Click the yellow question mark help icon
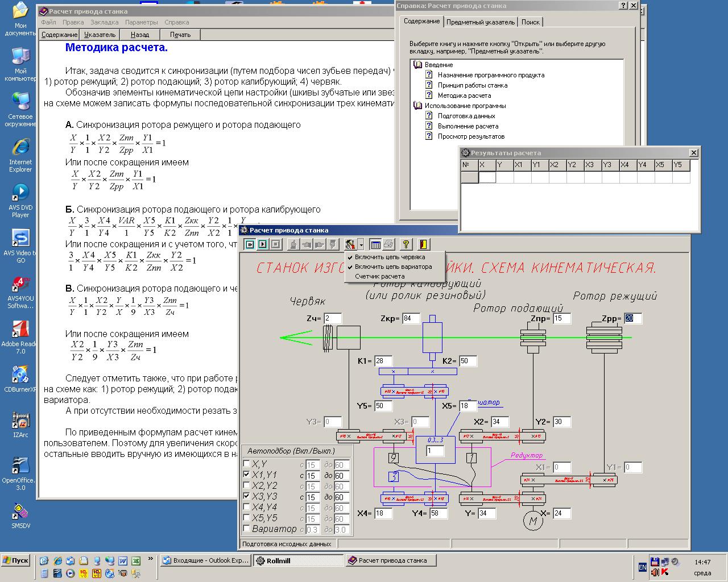This screenshot has height=582, width=728. (x=406, y=244)
